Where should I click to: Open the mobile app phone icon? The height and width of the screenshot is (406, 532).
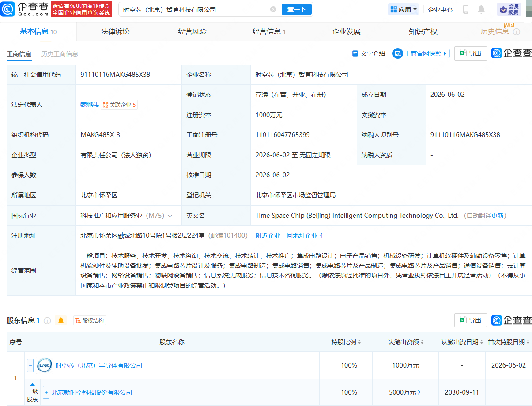coord(466,9)
